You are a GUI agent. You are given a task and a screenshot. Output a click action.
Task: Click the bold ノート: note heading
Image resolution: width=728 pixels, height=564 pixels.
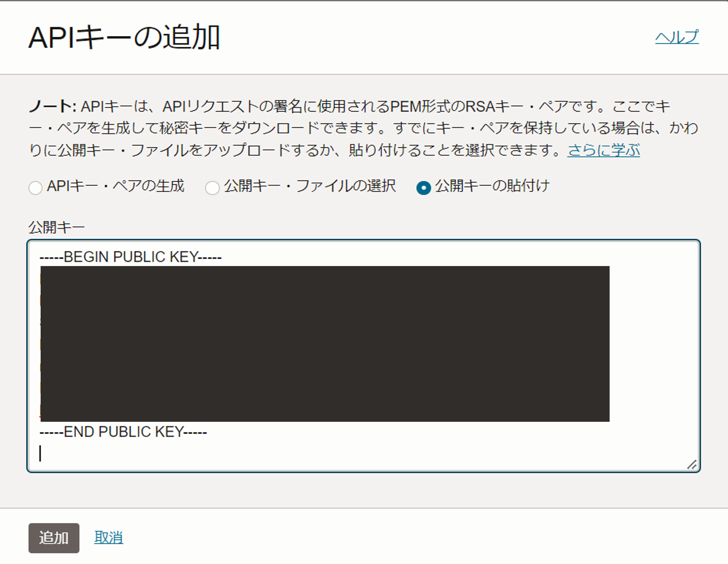pos(52,106)
